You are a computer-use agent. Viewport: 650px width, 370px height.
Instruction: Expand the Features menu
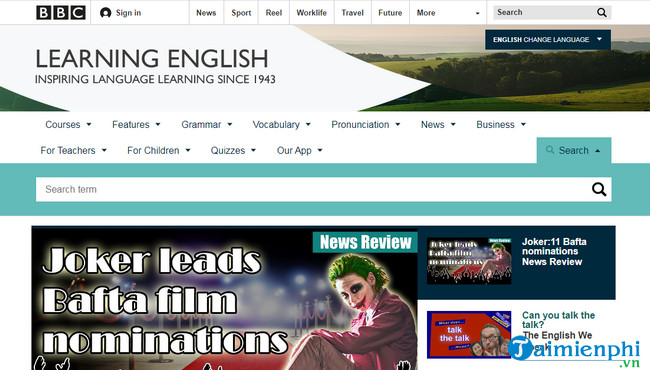(x=136, y=125)
